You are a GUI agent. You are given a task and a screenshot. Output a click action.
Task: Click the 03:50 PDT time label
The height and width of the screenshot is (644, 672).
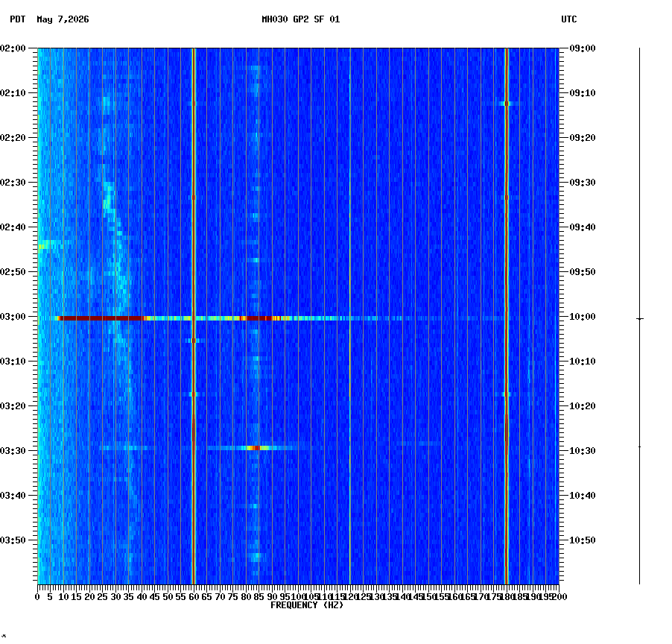(13, 540)
